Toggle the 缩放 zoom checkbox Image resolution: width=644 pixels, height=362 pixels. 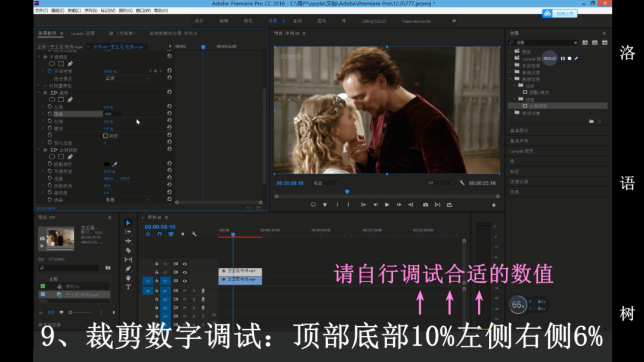[x=106, y=135]
